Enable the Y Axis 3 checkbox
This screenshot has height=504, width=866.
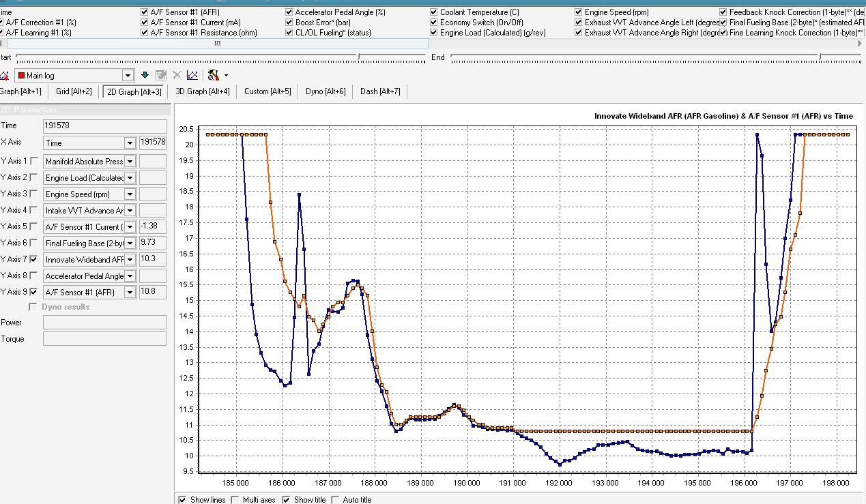34,194
